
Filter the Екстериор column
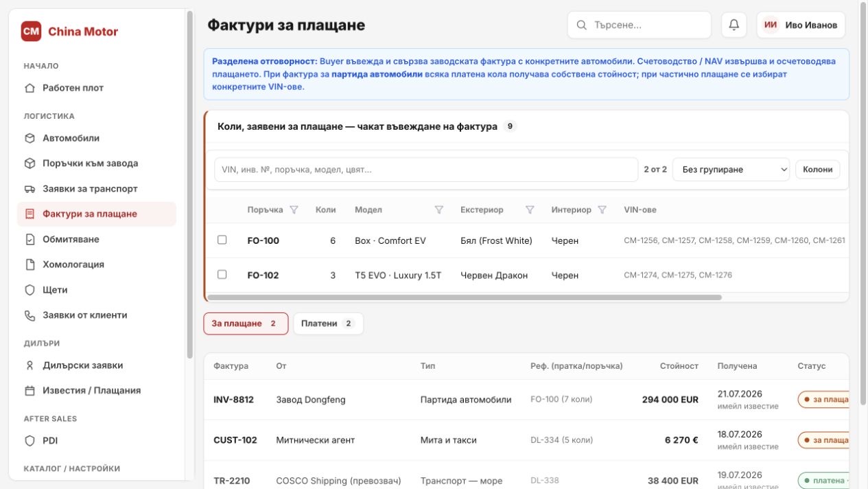(x=530, y=209)
